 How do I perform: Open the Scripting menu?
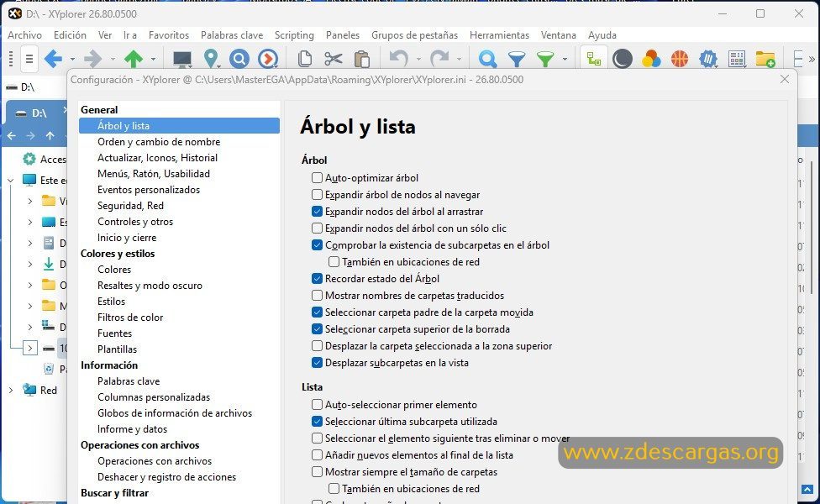pyautogui.click(x=294, y=35)
